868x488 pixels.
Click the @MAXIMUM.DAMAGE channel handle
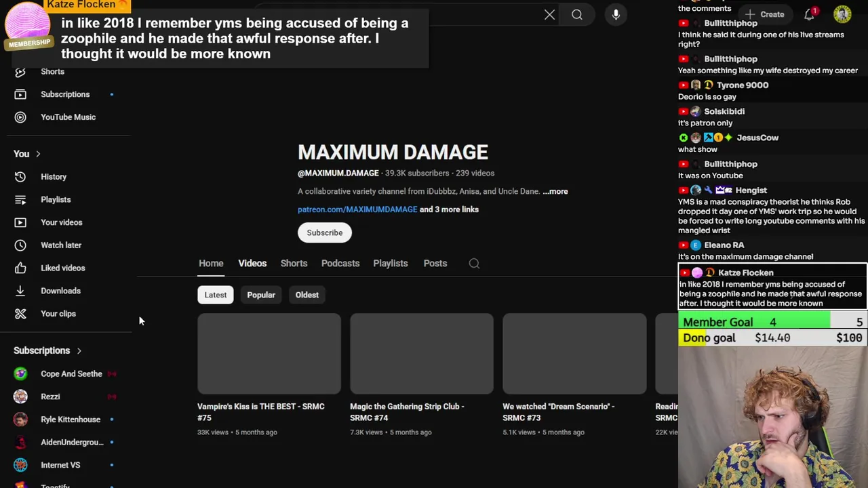(338, 173)
